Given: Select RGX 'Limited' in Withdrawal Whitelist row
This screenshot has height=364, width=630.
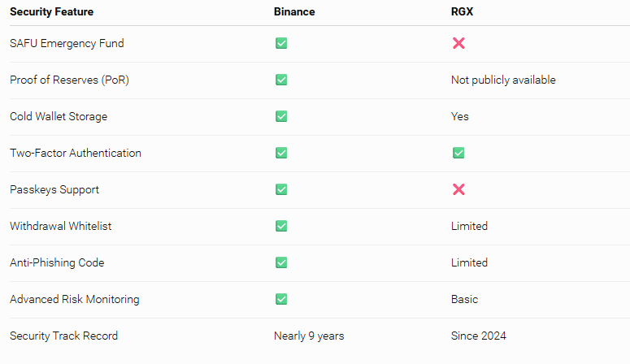Looking at the screenshot, I should (469, 226).
